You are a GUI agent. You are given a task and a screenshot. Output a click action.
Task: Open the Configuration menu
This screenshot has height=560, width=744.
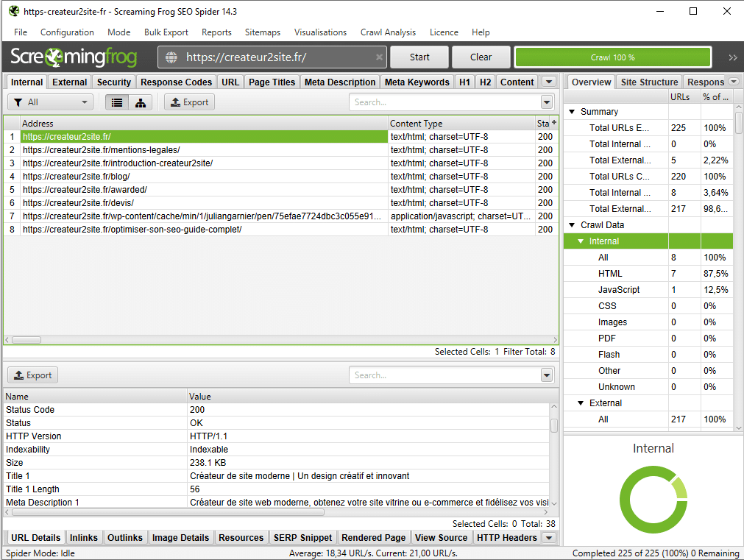pos(67,32)
